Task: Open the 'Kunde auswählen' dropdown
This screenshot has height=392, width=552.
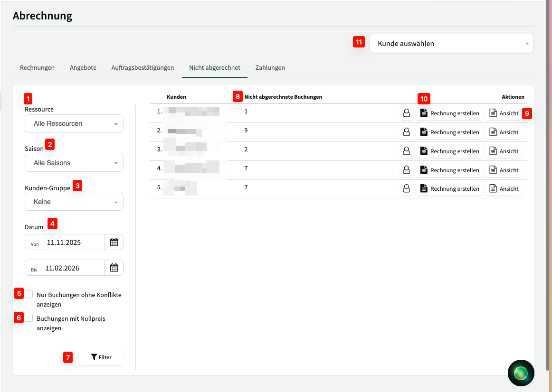Action: [451, 44]
